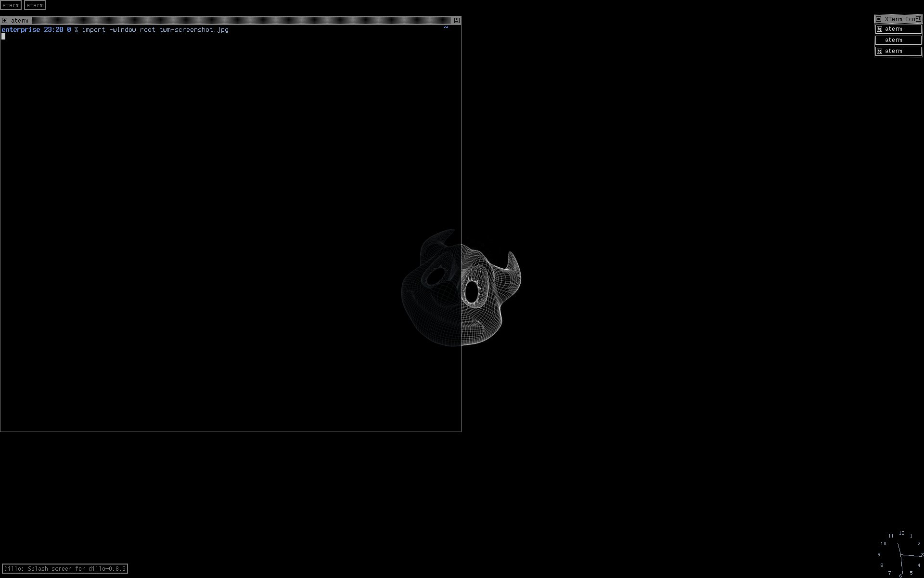Click the resize button on aterm window titlebar
924x578 pixels.
click(x=457, y=20)
